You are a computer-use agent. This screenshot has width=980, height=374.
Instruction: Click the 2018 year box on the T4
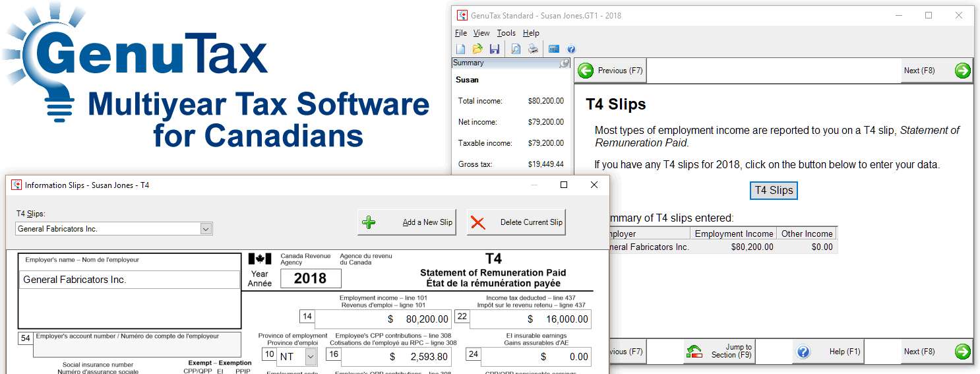point(311,278)
